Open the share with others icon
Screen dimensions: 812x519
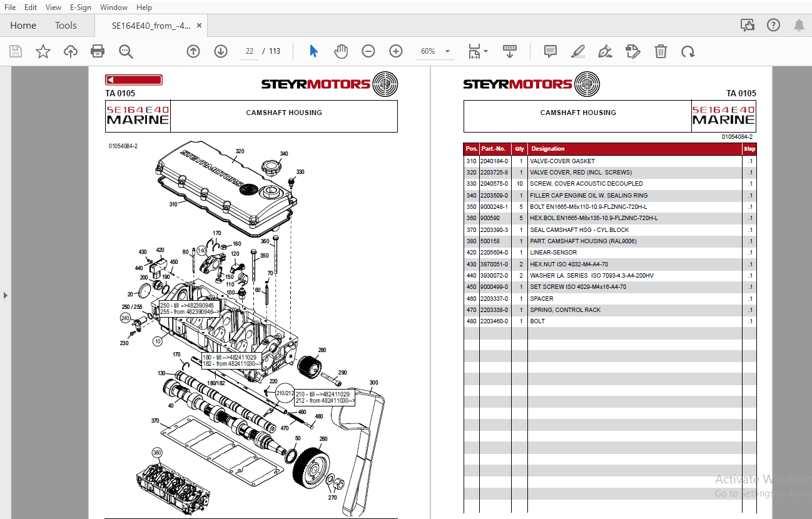[x=747, y=25]
